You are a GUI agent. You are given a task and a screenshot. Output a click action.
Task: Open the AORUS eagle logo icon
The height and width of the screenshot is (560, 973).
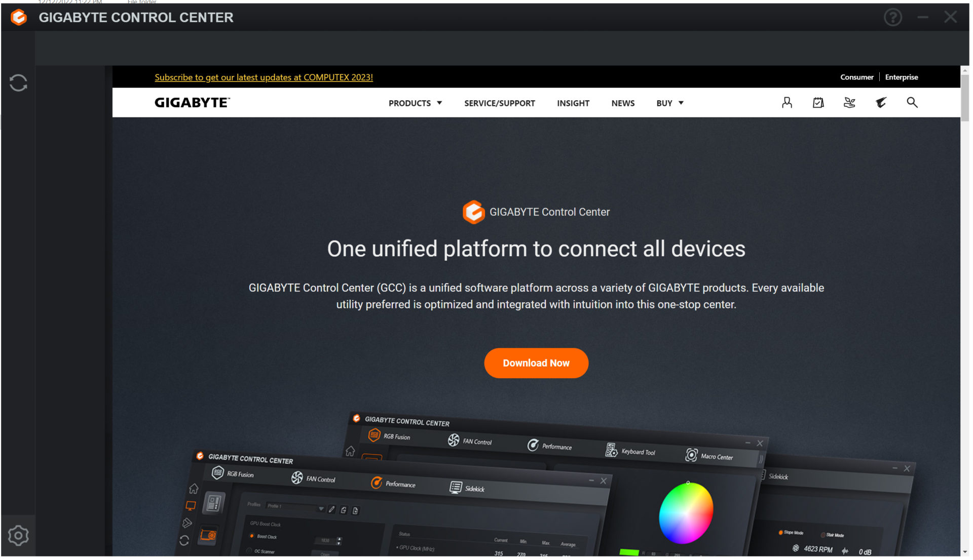click(x=881, y=103)
